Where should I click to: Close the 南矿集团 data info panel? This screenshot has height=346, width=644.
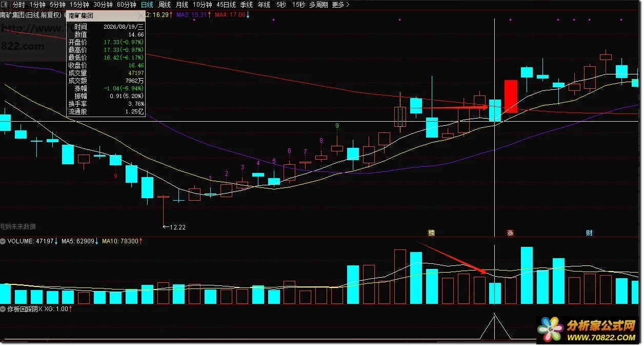[141, 16]
